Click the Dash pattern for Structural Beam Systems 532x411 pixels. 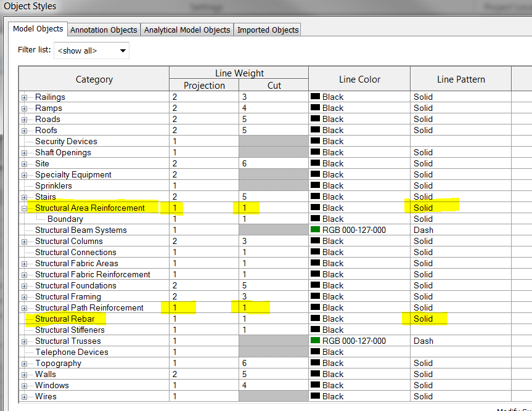click(x=424, y=230)
